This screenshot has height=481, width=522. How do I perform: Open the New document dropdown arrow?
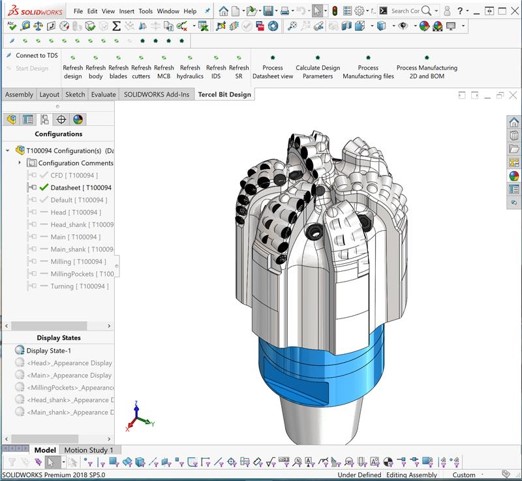[x=243, y=11]
